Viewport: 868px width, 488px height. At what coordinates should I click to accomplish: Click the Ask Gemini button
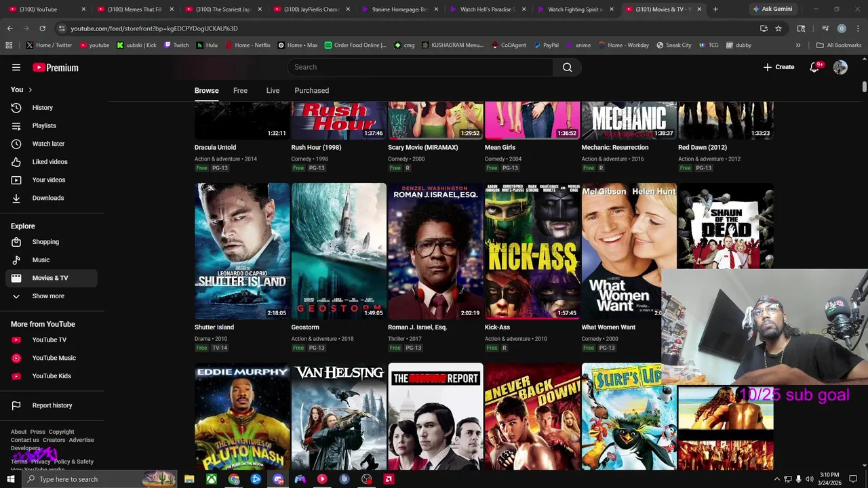tap(772, 9)
